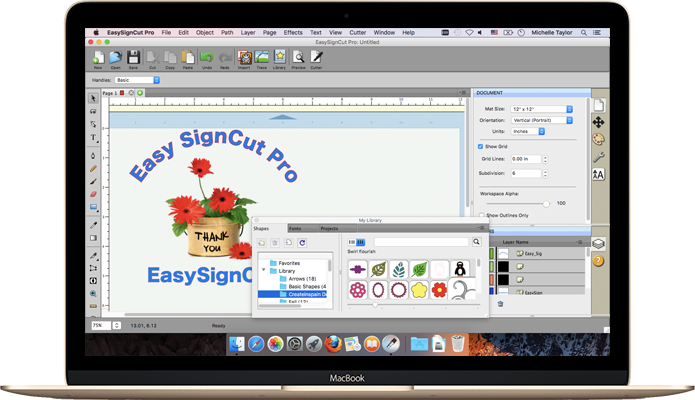Image resolution: width=695 pixels, height=400 pixels.
Task: Open the Mat Size dropdown
Action: (x=541, y=107)
